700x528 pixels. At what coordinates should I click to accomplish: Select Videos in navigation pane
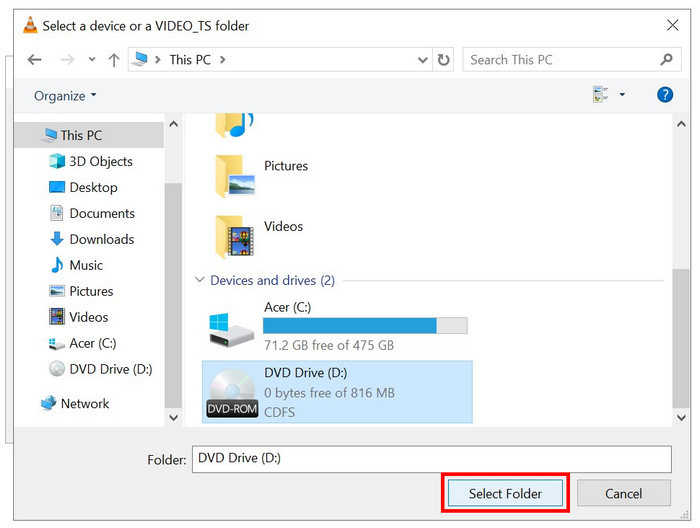pyautogui.click(x=88, y=317)
